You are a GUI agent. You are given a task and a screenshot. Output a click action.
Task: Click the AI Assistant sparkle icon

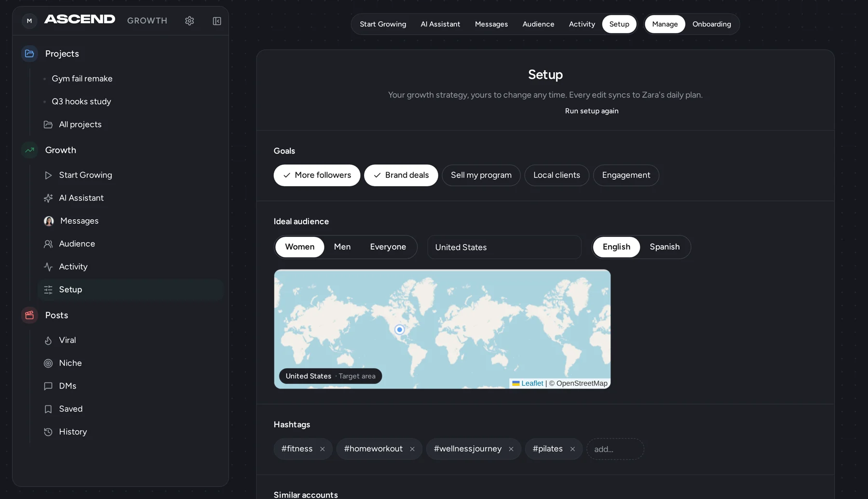(48, 198)
